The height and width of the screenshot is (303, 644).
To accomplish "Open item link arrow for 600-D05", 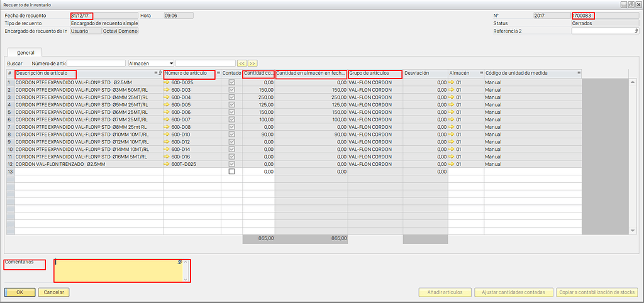I will pos(166,105).
